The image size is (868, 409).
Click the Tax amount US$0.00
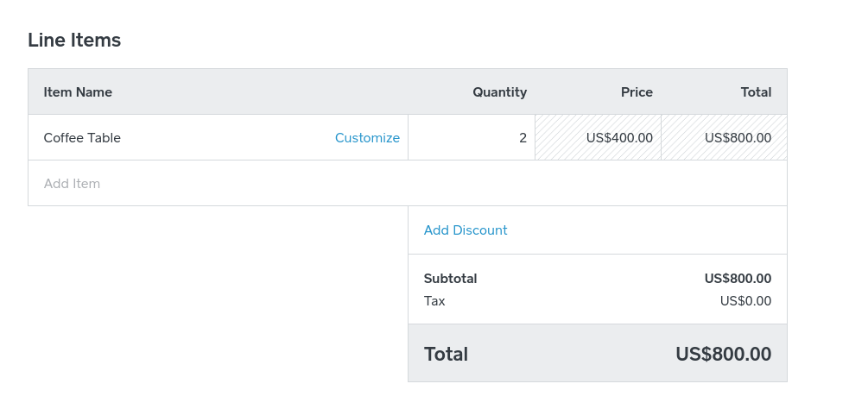tap(745, 301)
